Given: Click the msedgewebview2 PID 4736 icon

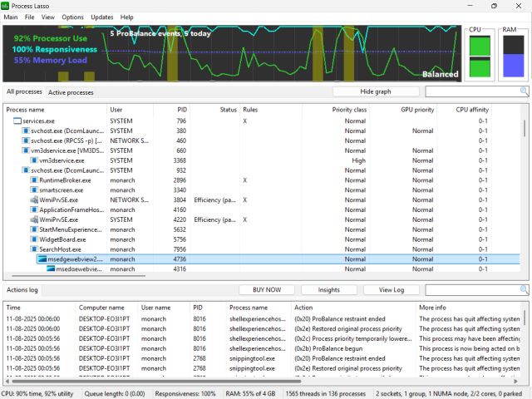Looking at the screenshot, I should coord(42,259).
